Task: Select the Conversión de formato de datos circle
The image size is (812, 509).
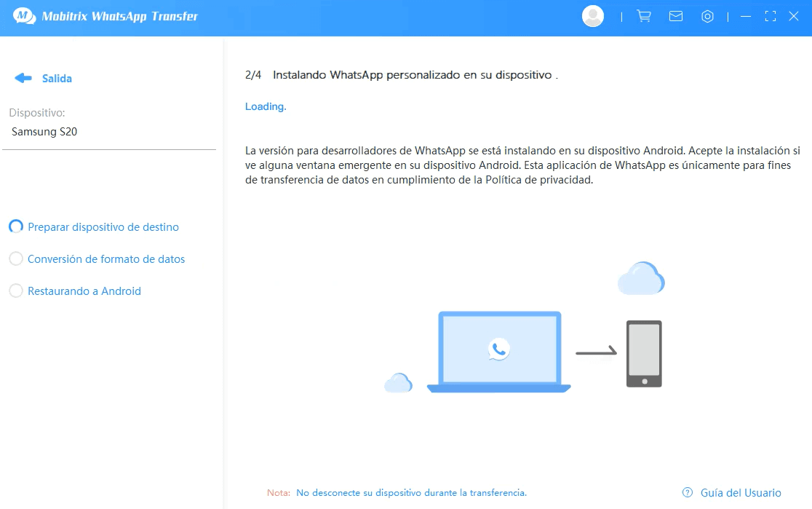Action: pos(16,259)
